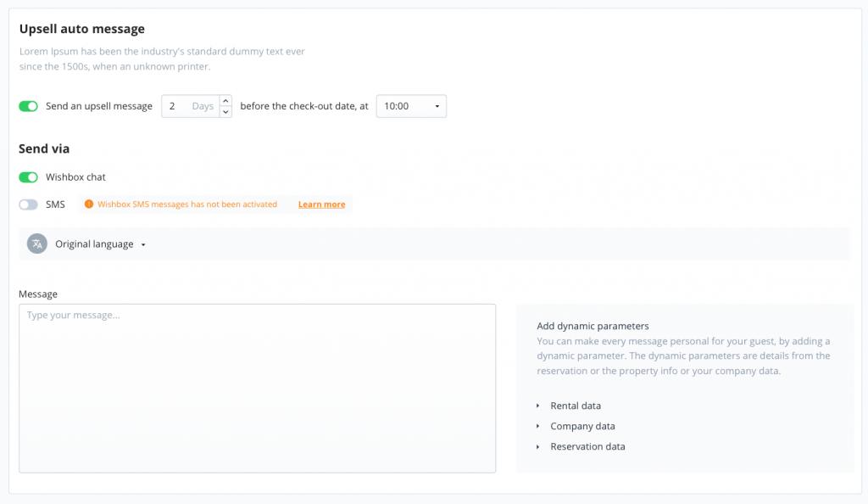Click the 'Upsell auto message' heading

coord(82,29)
